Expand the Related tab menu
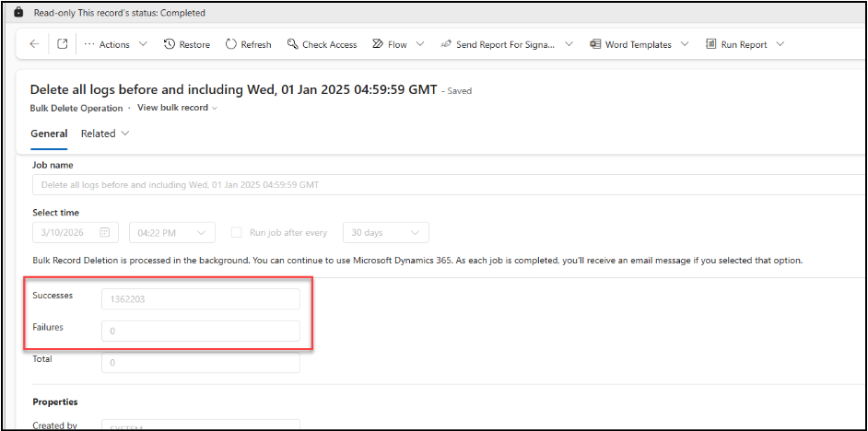This screenshot has width=868, height=431. [105, 134]
